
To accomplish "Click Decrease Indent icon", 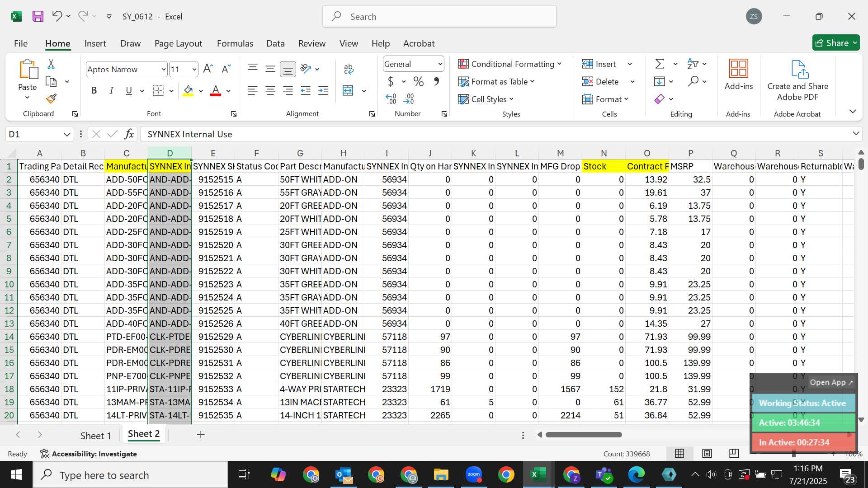I will pos(306,90).
